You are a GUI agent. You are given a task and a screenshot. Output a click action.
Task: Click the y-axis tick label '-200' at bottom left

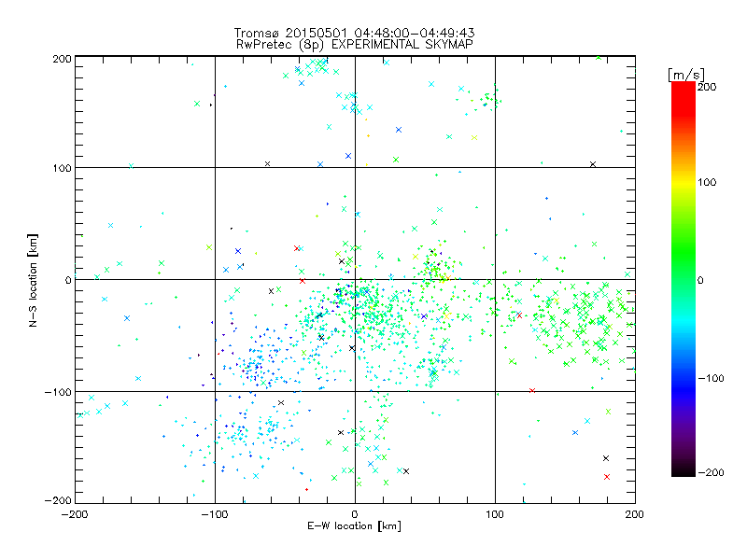tap(58, 500)
